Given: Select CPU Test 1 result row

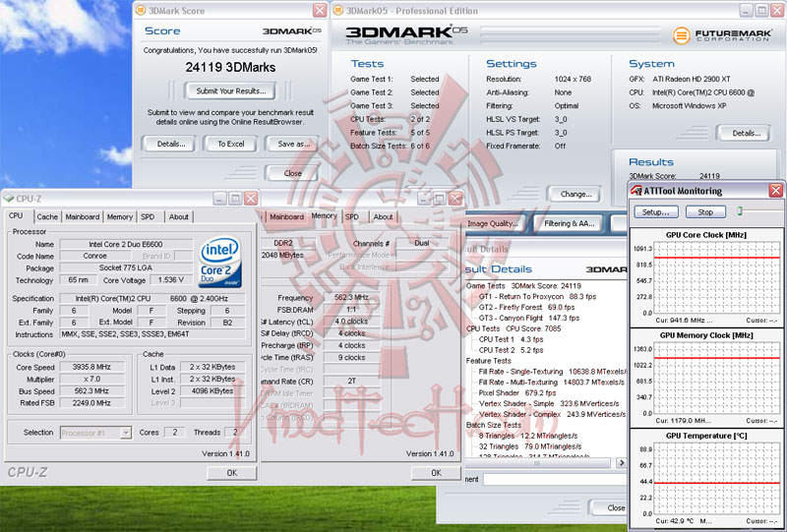Looking at the screenshot, I should [x=511, y=339].
